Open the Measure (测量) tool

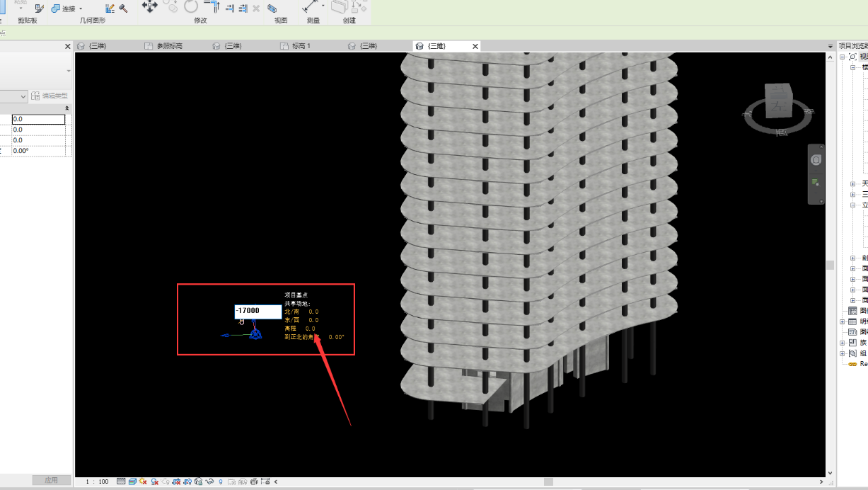pos(310,7)
